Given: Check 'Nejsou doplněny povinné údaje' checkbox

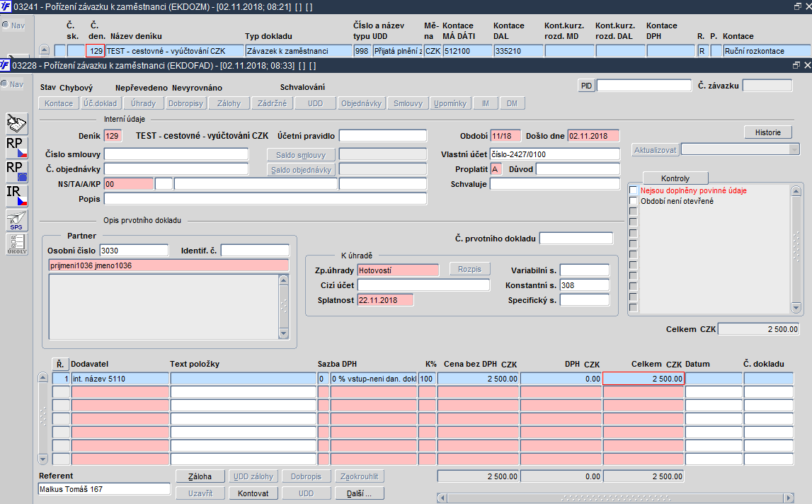Looking at the screenshot, I should [x=633, y=190].
